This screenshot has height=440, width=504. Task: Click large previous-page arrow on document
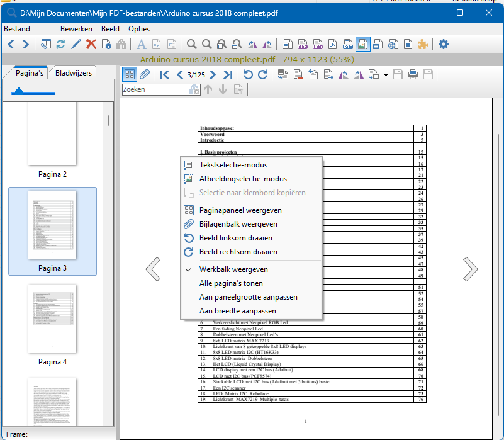[x=153, y=269]
